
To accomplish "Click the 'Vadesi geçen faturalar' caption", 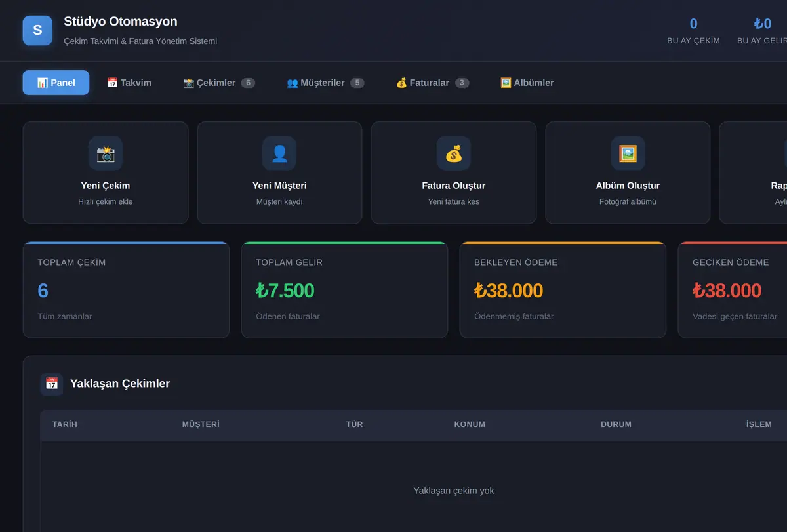I will 735,316.
